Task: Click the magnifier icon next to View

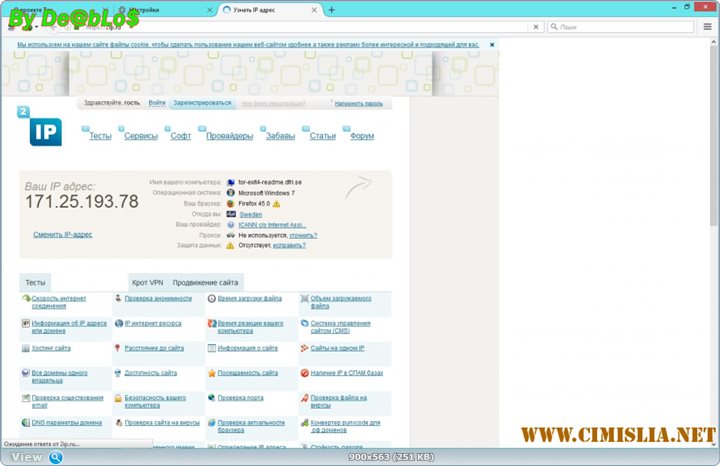Action: [x=56, y=457]
